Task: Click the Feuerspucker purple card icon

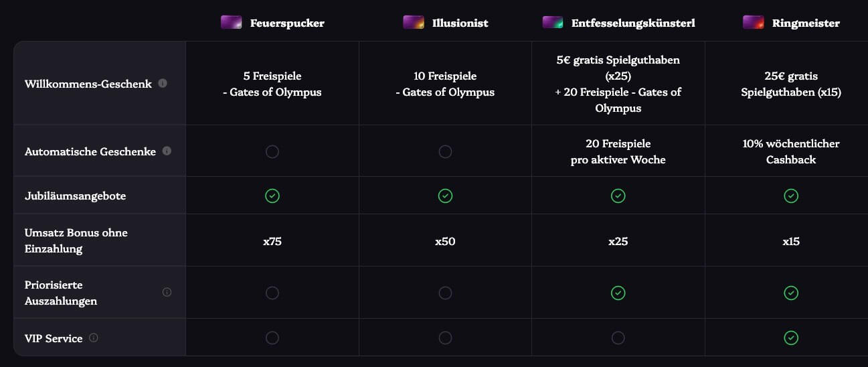Action: (x=231, y=23)
